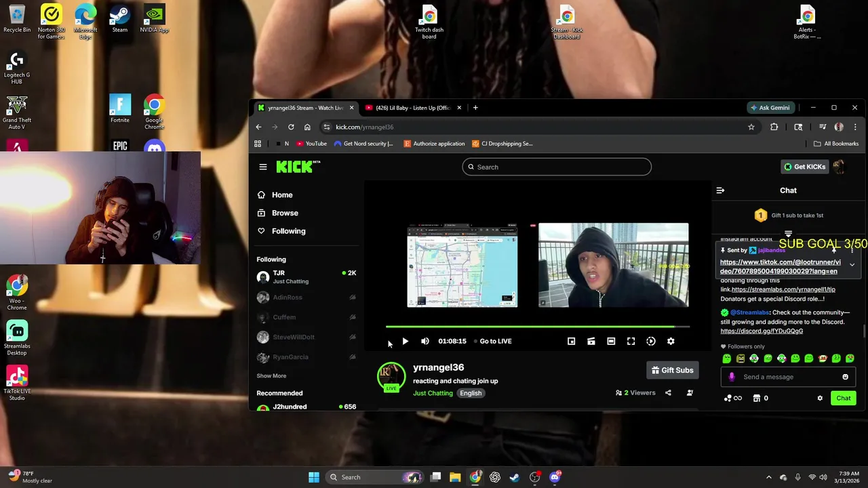Click Get KICKs button
Viewport: 868px width, 488px height.
click(x=805, y=167)
